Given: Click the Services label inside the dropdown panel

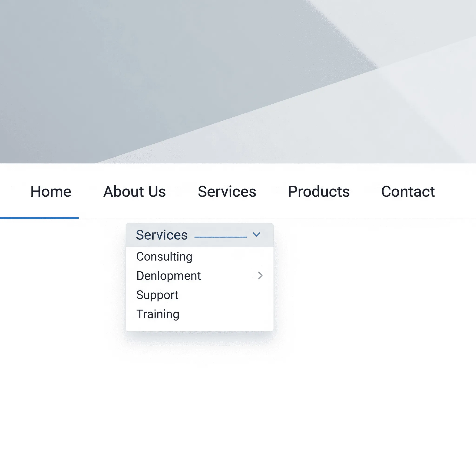Looking at the screenshot, I should point(162,235).
